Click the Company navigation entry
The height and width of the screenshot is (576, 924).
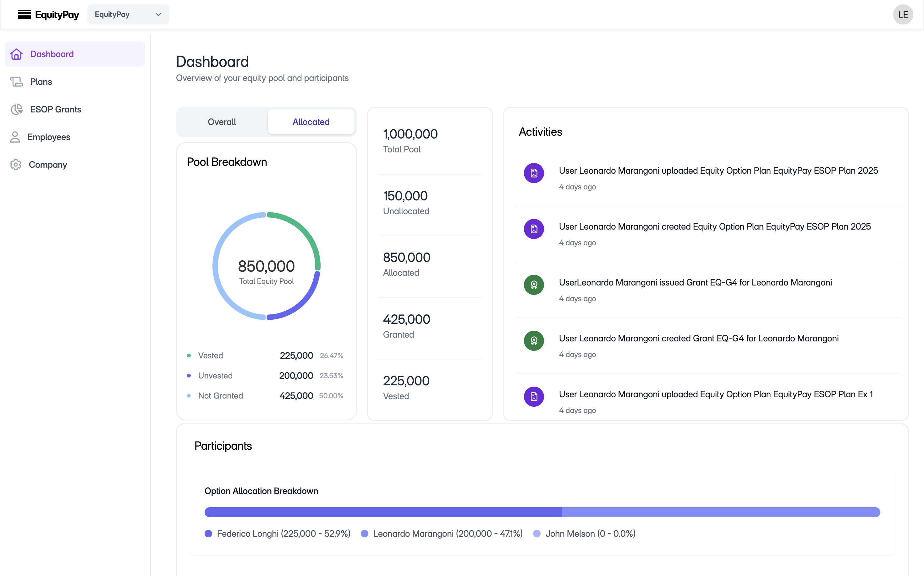[48, 165]
